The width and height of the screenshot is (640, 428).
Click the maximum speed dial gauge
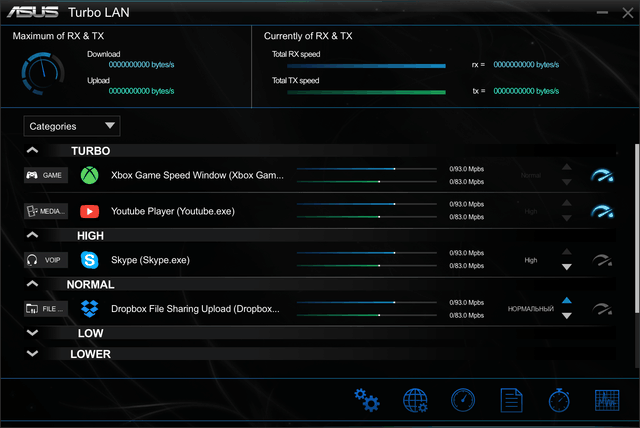(x=43, y=73)
